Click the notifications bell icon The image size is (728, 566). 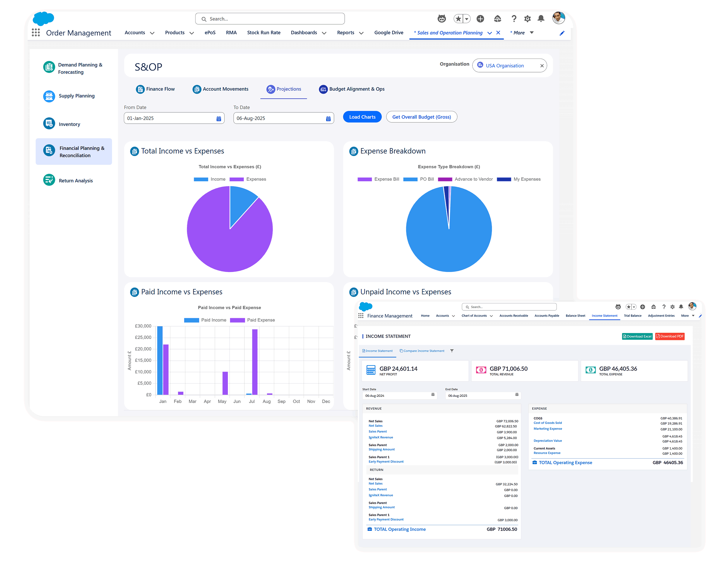[541, 19]
